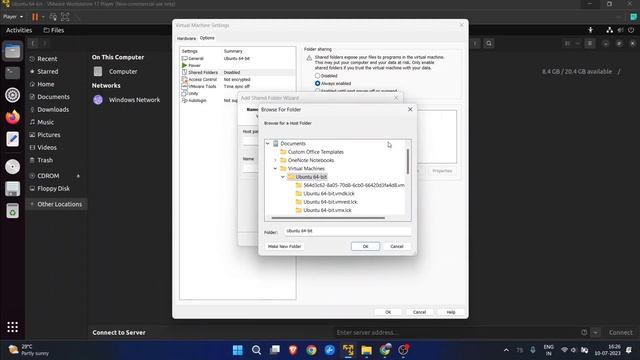The image size is (640, 360).
Task: Click Make New Folder button
Action: [284, 246]
